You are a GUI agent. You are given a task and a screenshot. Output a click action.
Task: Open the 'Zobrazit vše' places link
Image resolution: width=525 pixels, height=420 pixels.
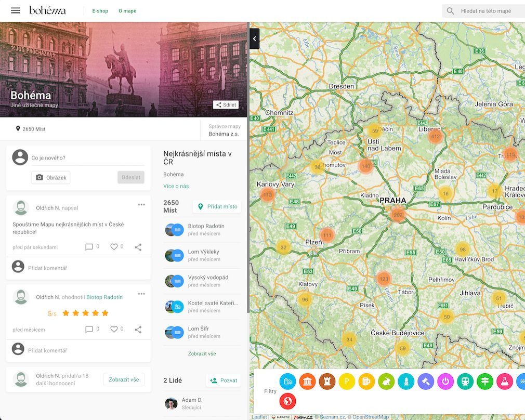[x=202, y=353]
